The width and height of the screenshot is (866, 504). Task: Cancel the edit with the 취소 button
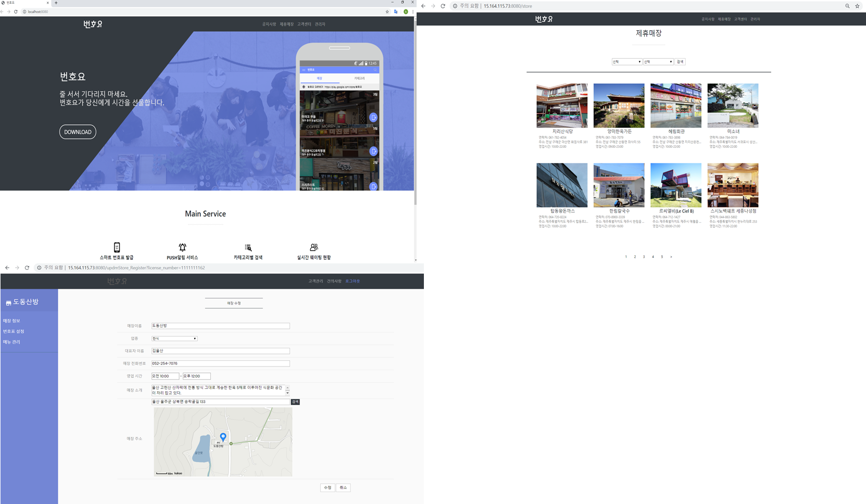tap(343, 488)
